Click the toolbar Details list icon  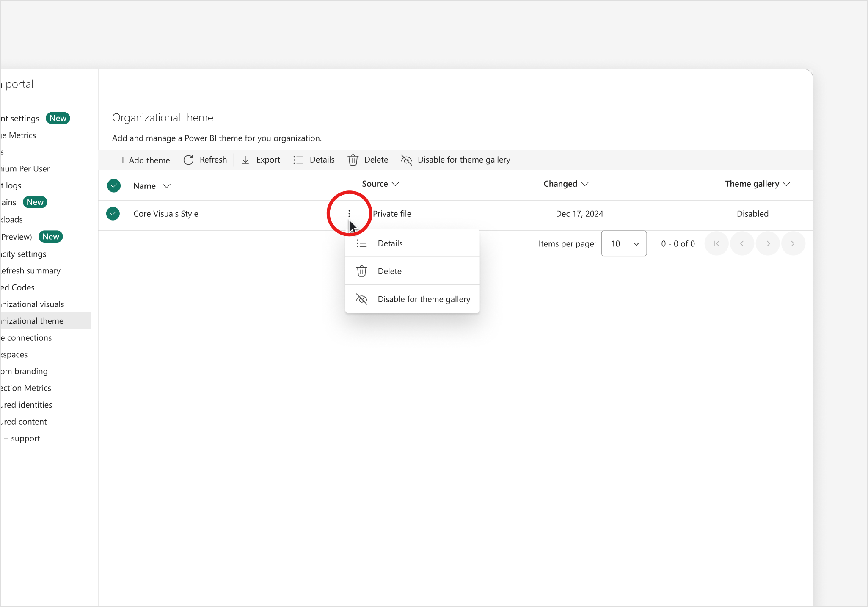pos(298,160)
